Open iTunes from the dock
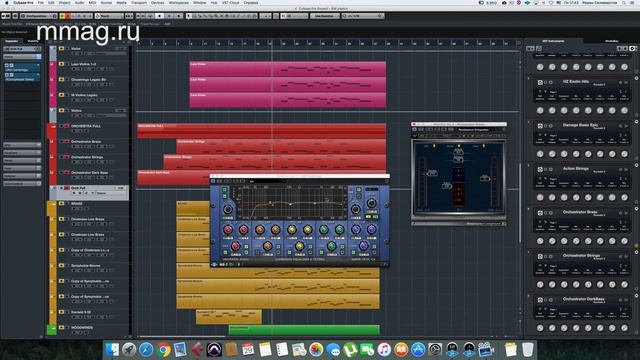 click(x=384, y=350)
